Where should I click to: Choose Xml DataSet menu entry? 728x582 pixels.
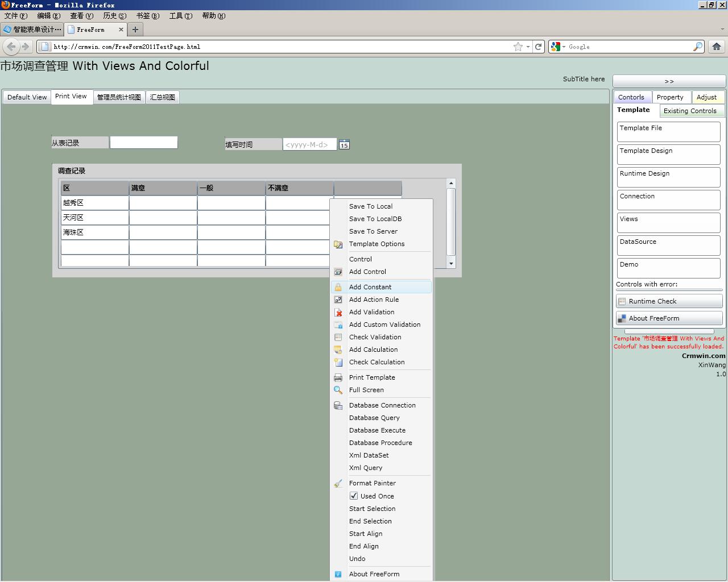pyautogui.click(x=369, y=455)
